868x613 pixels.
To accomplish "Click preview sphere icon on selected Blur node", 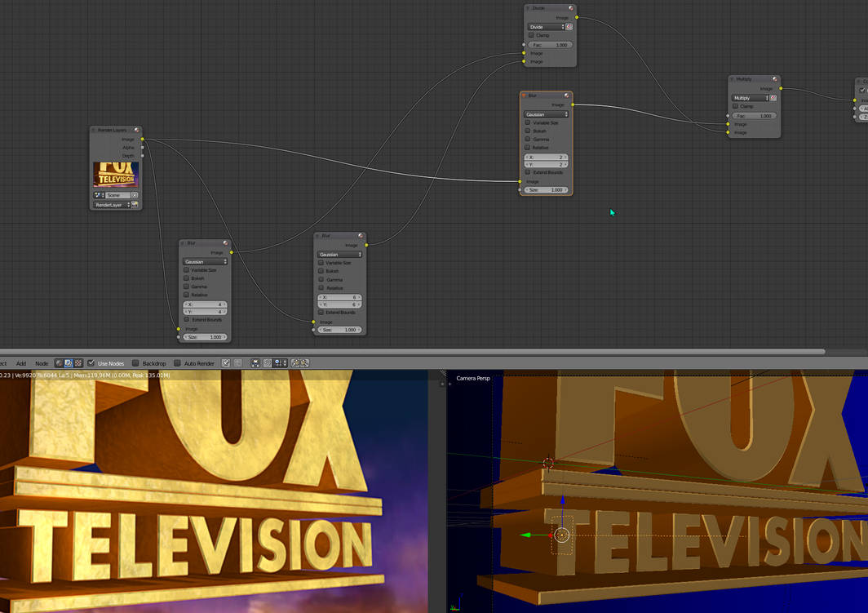I will (566, 96).
